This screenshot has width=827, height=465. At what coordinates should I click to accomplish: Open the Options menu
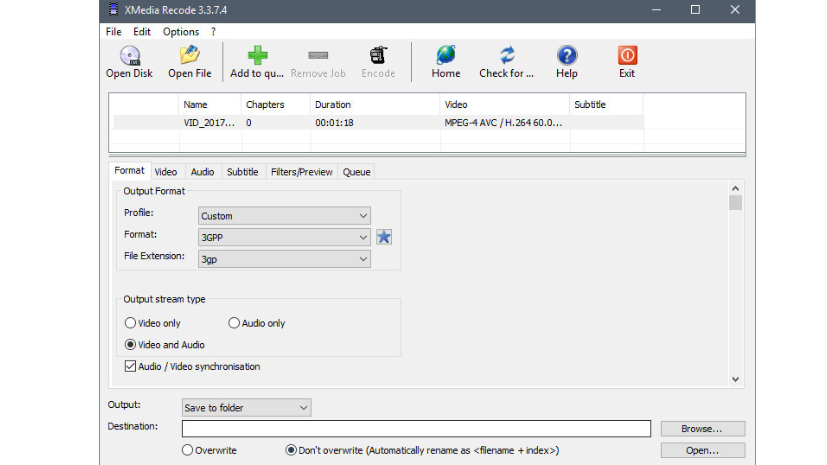(181, 31)
